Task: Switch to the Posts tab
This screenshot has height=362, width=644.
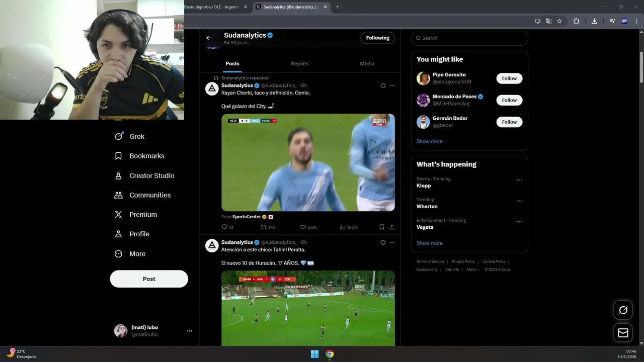Action: (x=232, y=64)
